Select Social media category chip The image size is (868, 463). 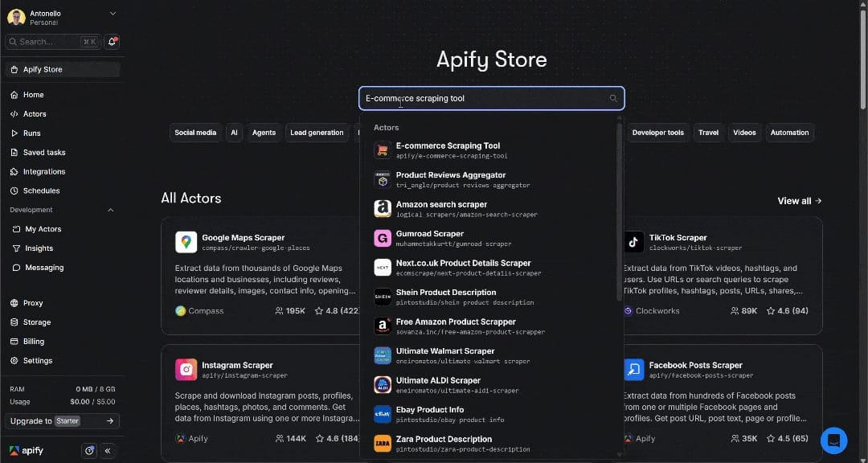[x=195, y=133]
